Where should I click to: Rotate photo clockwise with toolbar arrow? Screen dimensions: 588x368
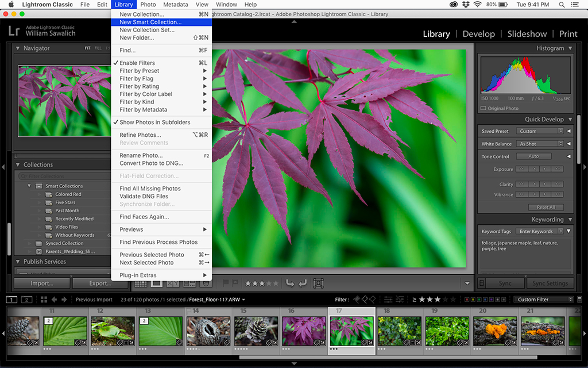pos(303,283)
